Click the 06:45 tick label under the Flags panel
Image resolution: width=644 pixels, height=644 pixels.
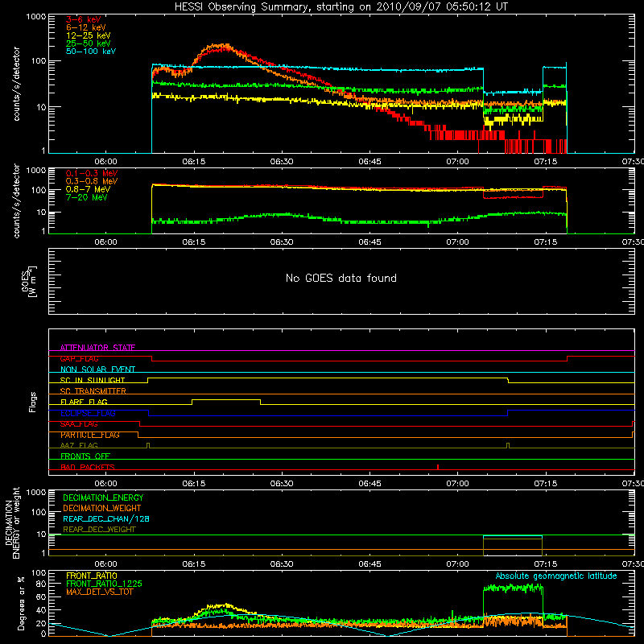[x=369, y=483]
